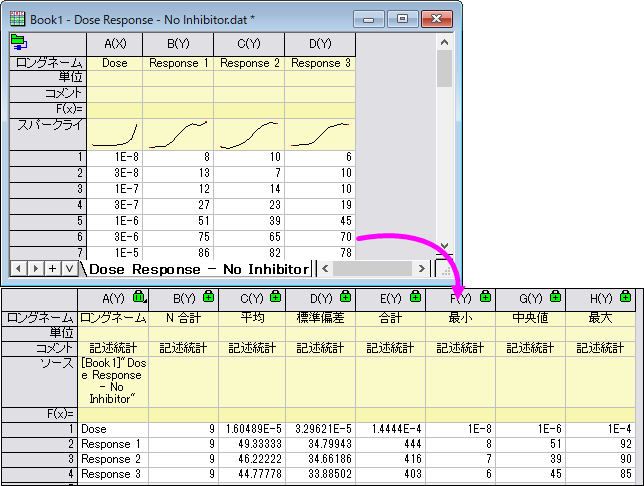This screenshot has width=644, height=486.
Task: Select row header 5 in Book1
Action: [x=48, y=221]
